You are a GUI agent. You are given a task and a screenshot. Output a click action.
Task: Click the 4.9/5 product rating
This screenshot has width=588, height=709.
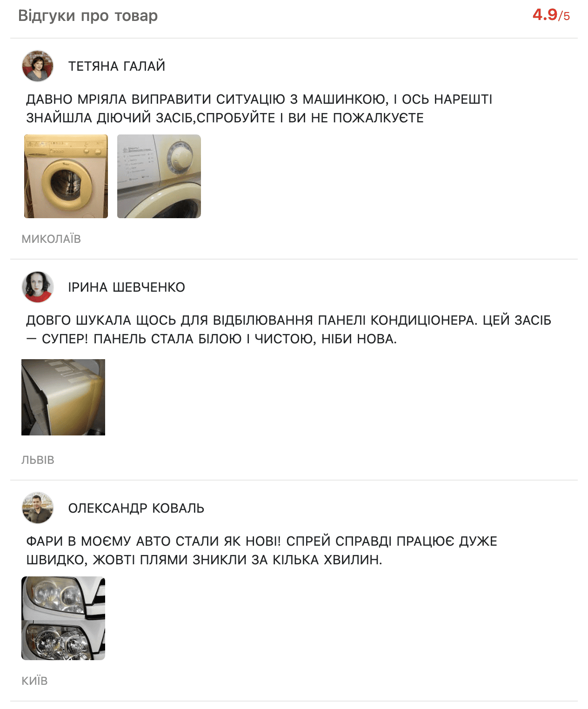pyautogui.click(x=551, y=15)
